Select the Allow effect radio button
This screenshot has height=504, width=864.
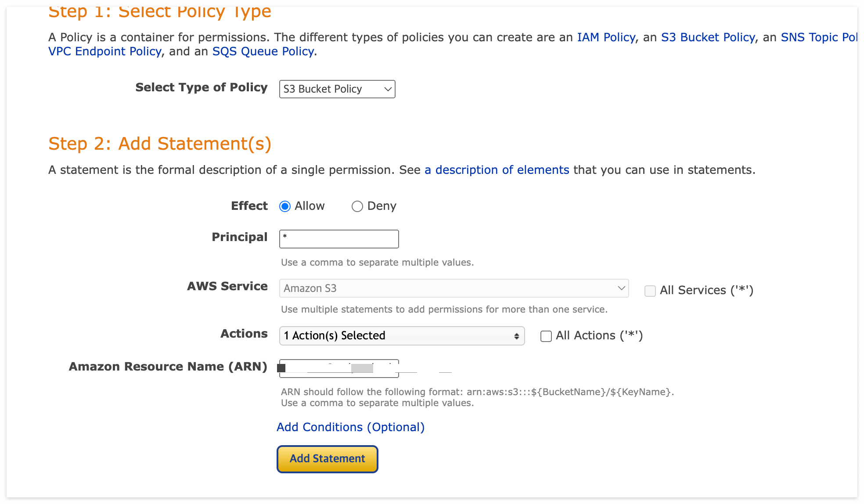tap(285, 206)
